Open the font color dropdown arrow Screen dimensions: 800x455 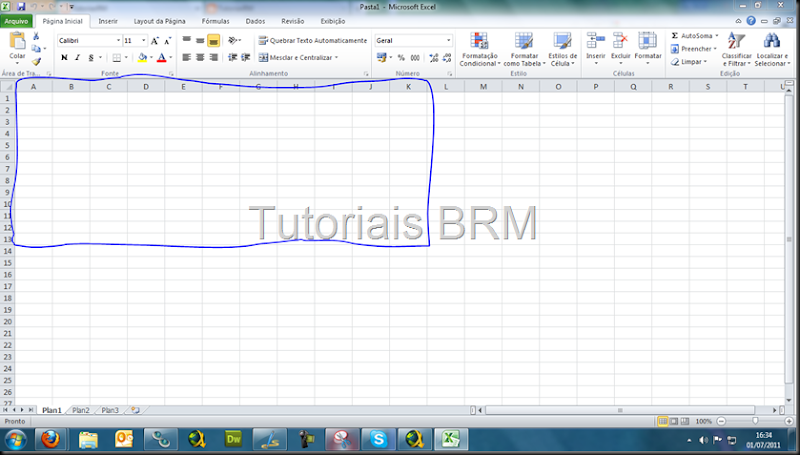[170, 58]
